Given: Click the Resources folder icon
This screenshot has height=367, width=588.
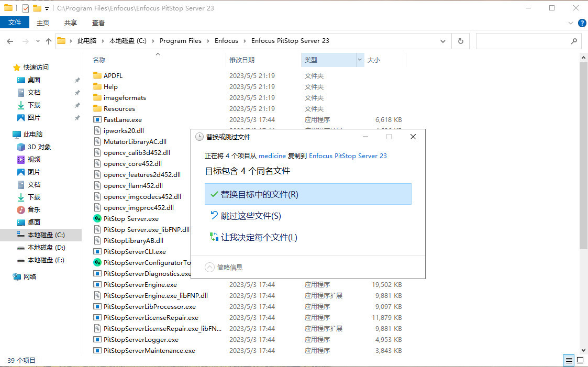Looking at the screenshot, I should click(x=97, y=108).
